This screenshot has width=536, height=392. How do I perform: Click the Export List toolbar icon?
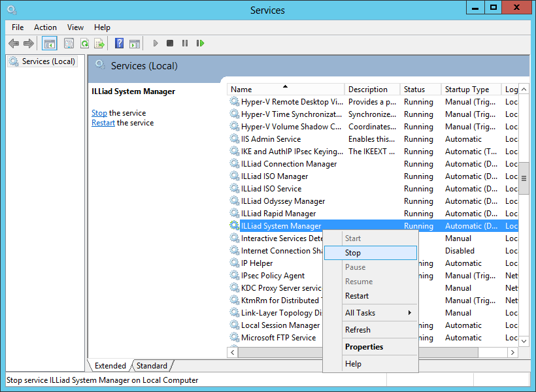tap(99, 43)
